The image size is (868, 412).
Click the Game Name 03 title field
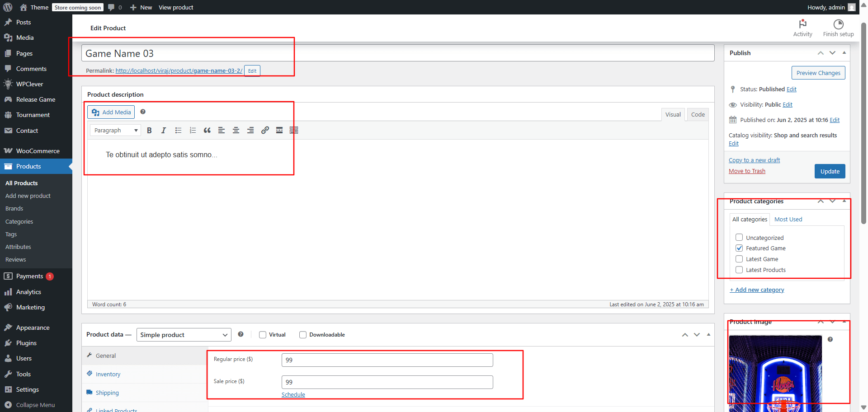coord(398,53)
